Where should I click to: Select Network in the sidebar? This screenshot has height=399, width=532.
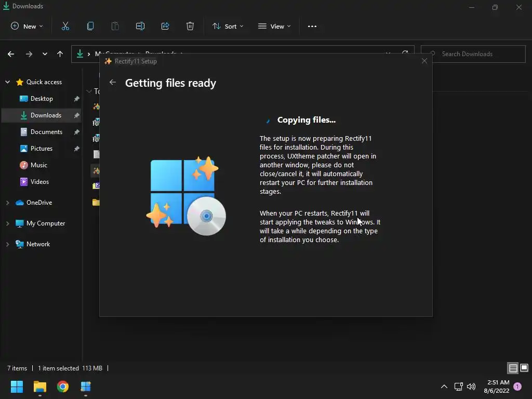pyautogui.click(x=33, y=244)
